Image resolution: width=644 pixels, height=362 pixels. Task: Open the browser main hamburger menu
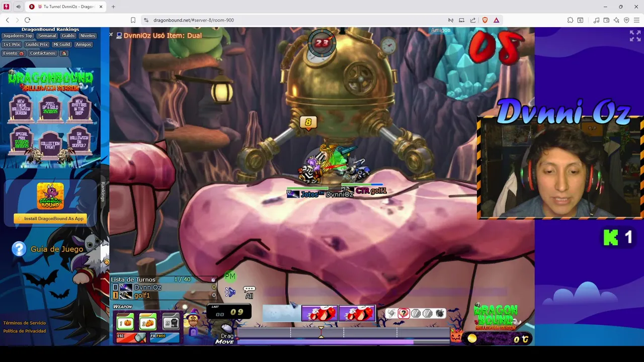[636, 20]
